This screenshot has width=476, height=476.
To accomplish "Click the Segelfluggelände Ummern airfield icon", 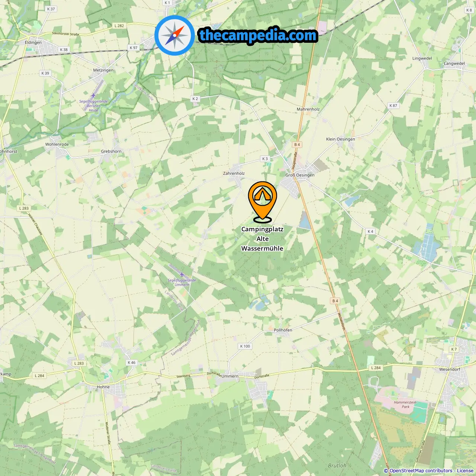I will coord(182,275).
